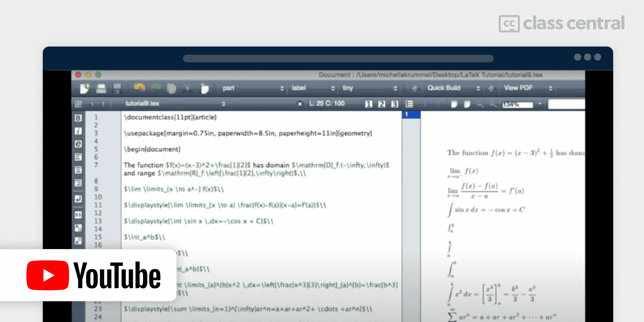Click the second page-fit icon in PDF toolbar

point(467,104)
